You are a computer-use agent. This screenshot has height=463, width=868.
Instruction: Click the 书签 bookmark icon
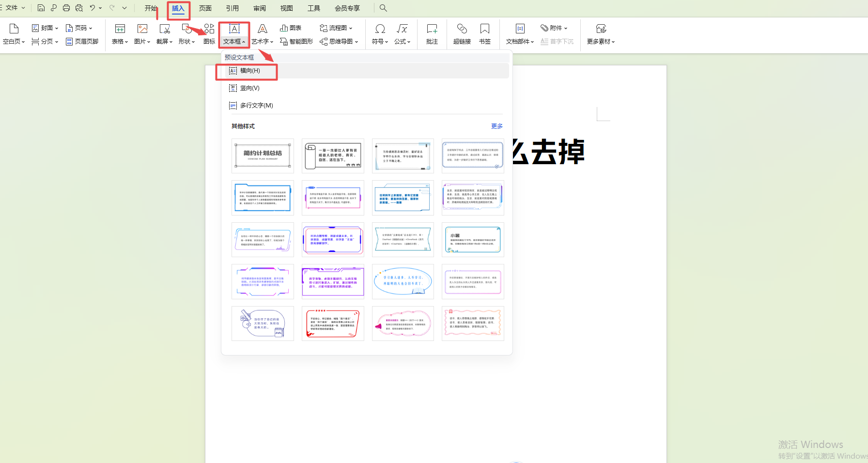coord(484,34)
